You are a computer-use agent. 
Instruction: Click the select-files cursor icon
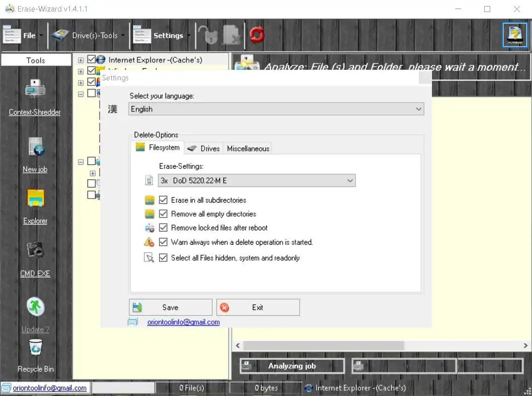(149, 258)
